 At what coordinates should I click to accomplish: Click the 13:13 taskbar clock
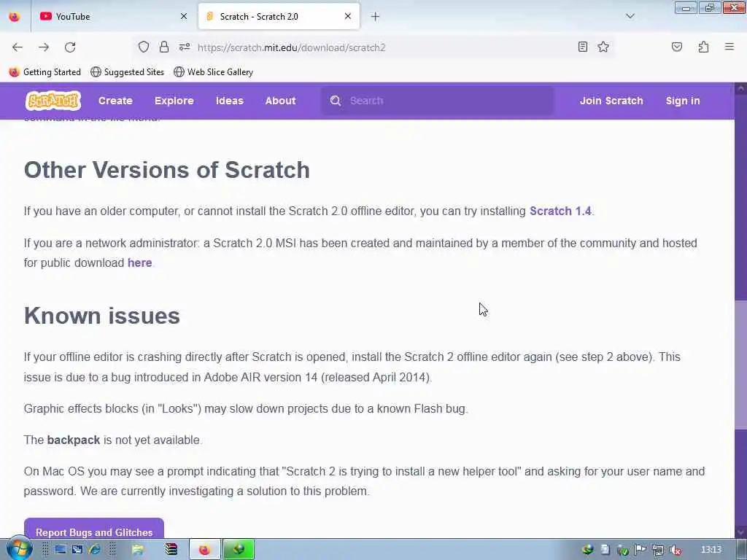(711, 550)
